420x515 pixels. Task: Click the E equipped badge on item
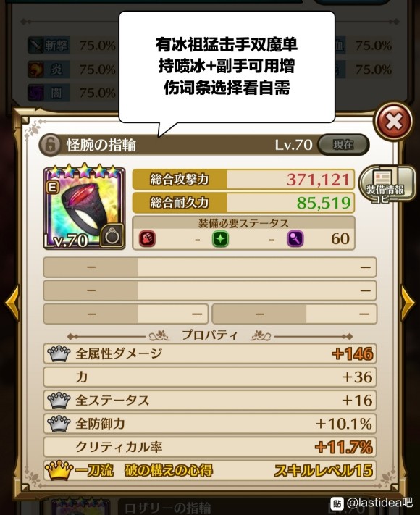point(53,188)
